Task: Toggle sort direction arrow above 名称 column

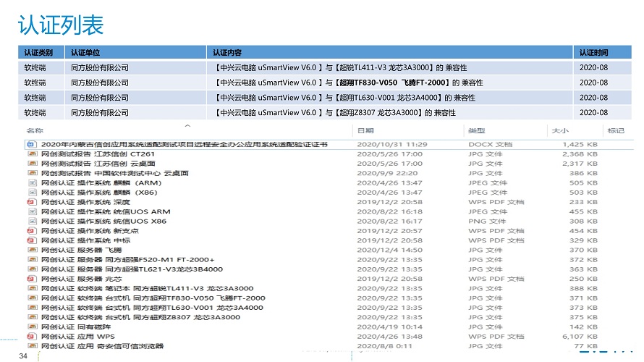Action: pyautogui.click(x=187, y=126)
